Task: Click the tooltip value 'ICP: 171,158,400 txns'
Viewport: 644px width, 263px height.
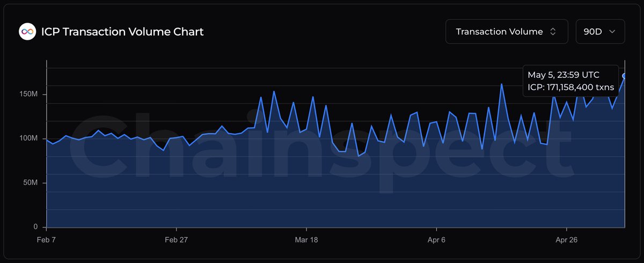Action: click(x=570, y=87)
